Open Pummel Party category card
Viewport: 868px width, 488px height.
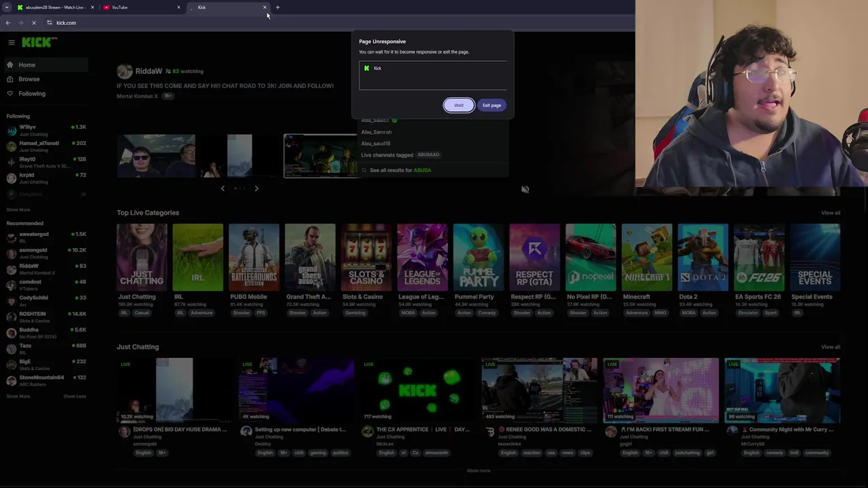click(478, 258)
